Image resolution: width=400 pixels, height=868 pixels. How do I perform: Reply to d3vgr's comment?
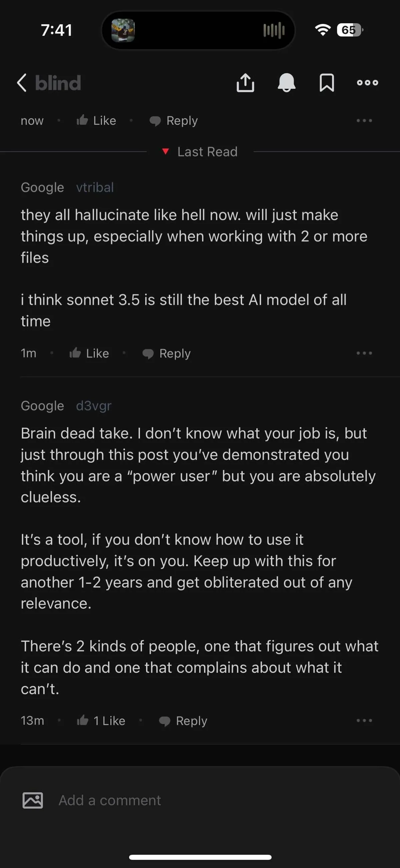tap(183, 721)
